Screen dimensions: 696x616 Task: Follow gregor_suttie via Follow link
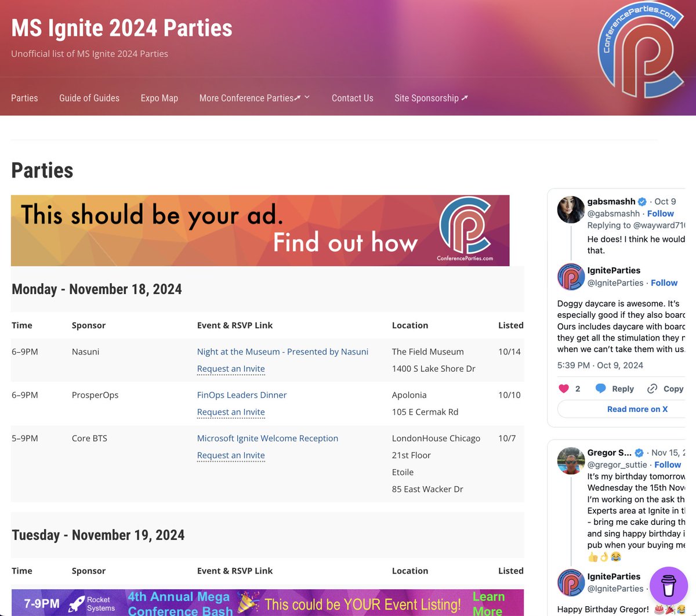(x=668, y=465)
